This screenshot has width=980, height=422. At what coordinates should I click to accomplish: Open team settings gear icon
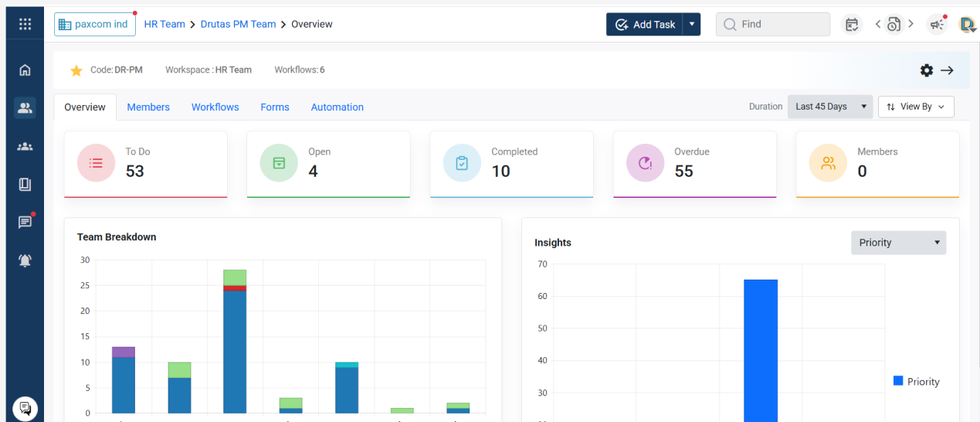click(x=926, y=70)
